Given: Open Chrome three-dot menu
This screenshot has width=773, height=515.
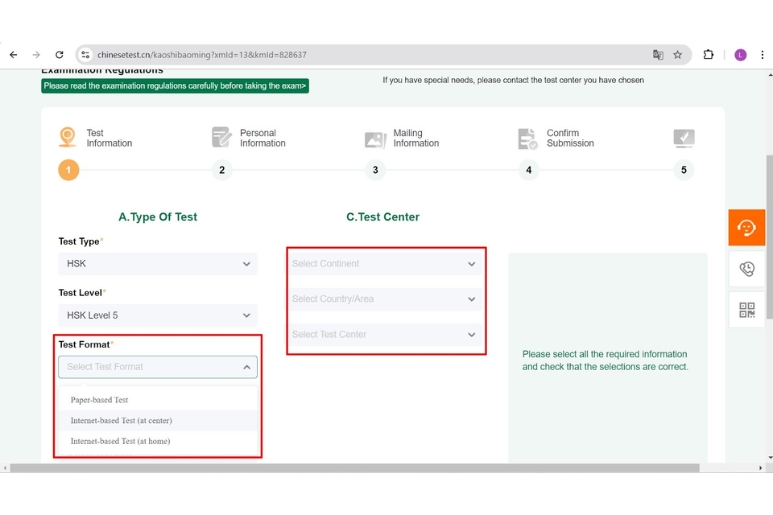Looking at the screenshot, I should 762,55.
